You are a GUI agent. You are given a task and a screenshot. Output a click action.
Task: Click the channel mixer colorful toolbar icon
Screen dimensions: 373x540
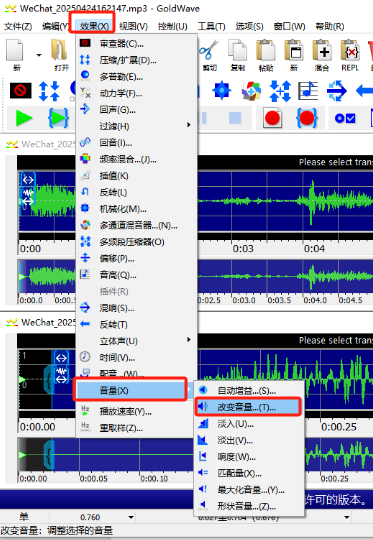pos(251,91)
